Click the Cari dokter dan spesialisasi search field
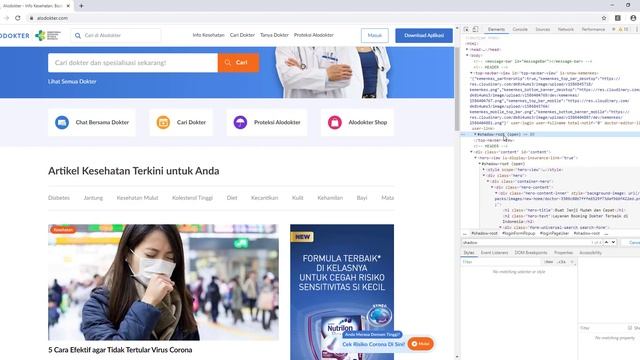 (x=133, y=62)
